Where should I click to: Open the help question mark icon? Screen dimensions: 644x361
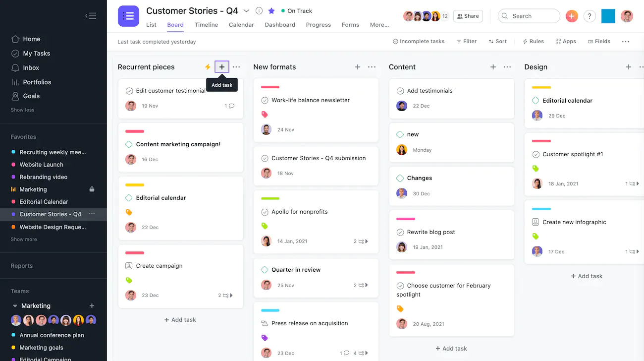coord(589,16)
